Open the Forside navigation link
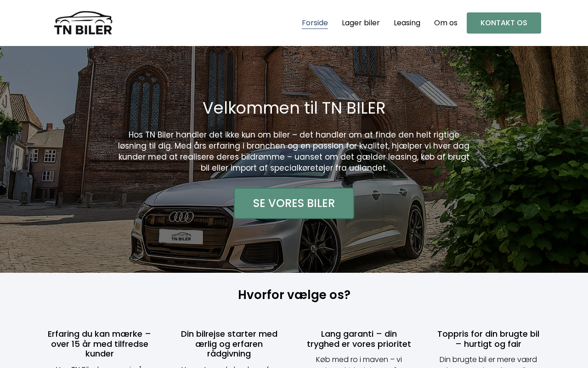Viewport: 588px width, 368px height. click(315, 23)
